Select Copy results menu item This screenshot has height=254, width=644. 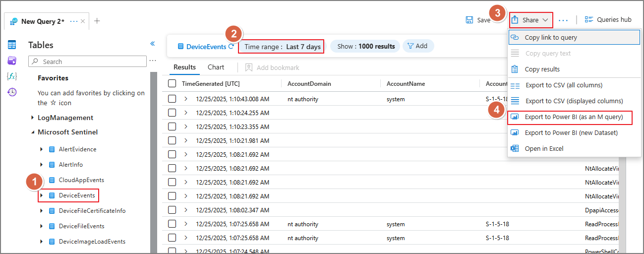pos(575,69)
